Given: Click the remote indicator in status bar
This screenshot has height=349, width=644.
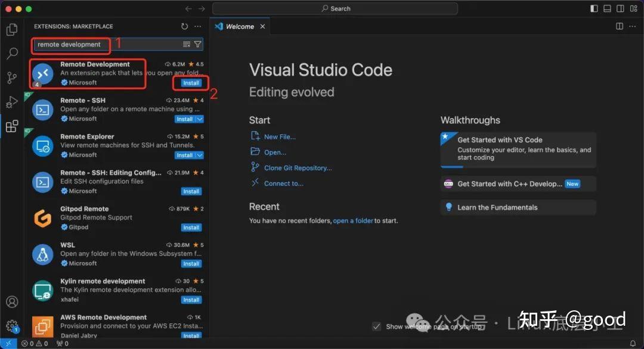Looking at the screenshot, I should coord(7,343).
